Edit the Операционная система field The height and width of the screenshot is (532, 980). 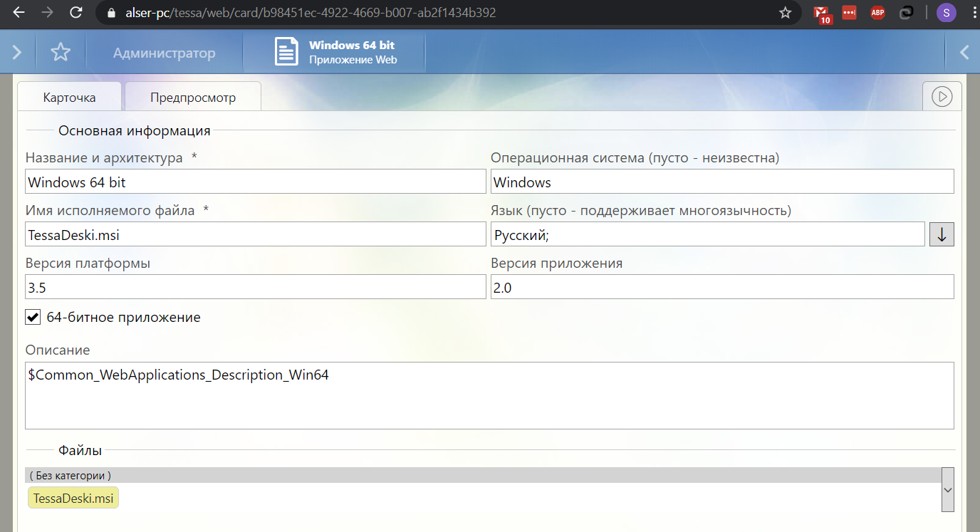(x=722, y=182)
